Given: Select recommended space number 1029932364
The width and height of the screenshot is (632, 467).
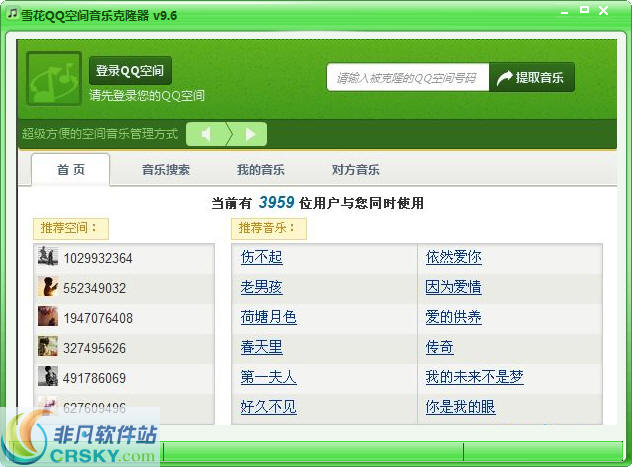Looking at the screenshot, I should pyautogui.click(x=98, y=258).
